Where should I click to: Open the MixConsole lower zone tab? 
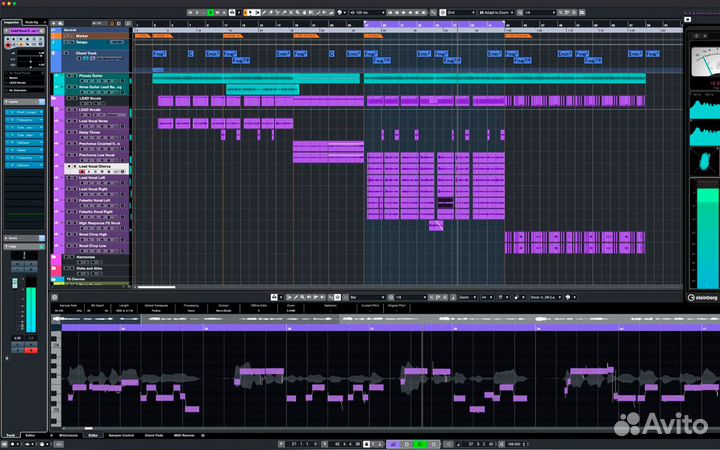click(68, 435)
